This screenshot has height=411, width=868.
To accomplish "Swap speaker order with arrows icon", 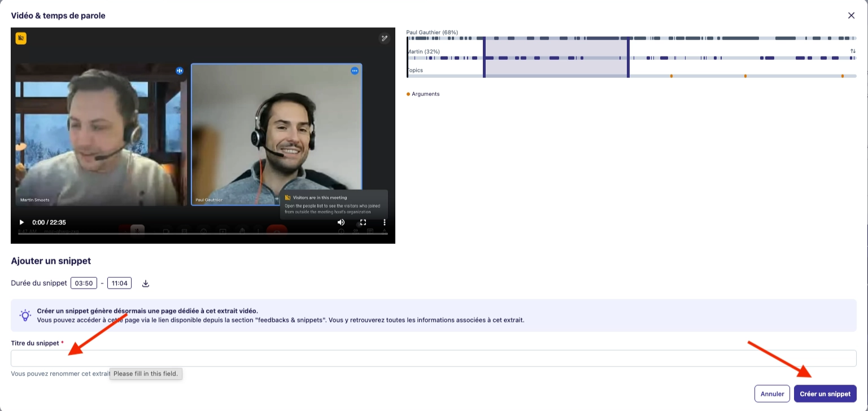I will pyautogui.click(x=853, y=51).
